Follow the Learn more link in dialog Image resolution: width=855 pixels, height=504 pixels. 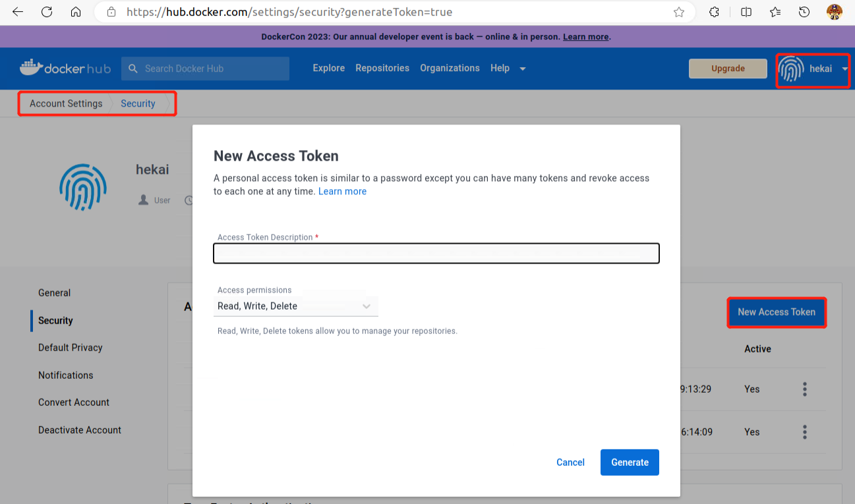click(342, 191)
